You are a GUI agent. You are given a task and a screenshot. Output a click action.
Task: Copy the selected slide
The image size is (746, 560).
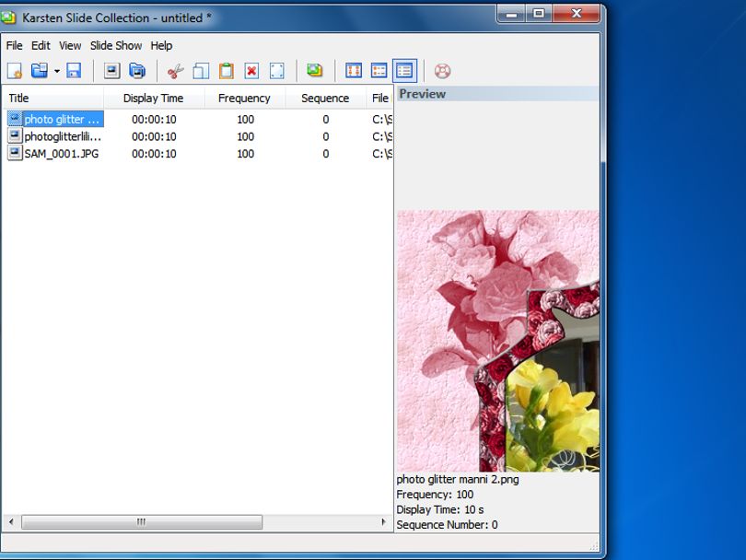click(x=201, y=71)
